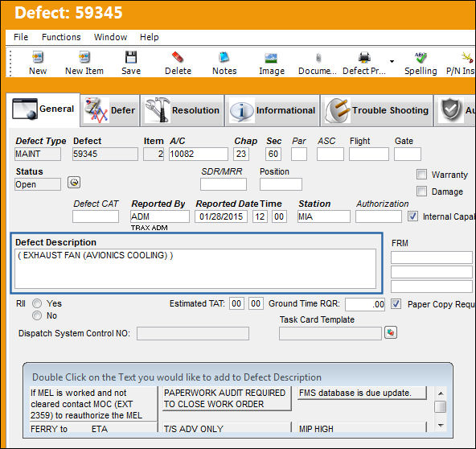Switch to the General tab

click(x=43, y=109)
